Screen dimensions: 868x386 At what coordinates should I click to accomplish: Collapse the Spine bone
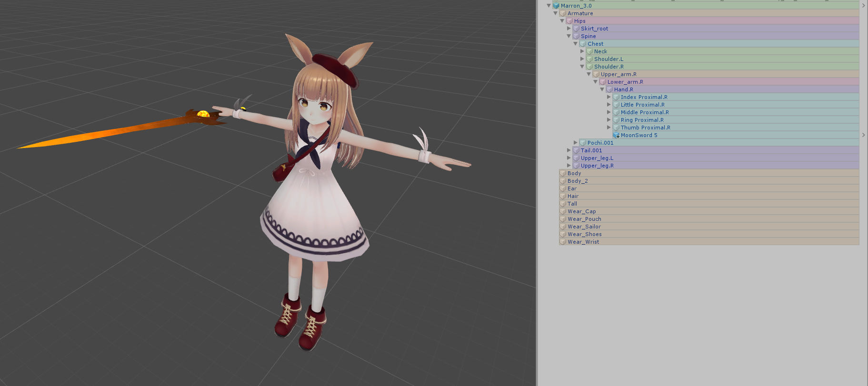click(569, 36)
